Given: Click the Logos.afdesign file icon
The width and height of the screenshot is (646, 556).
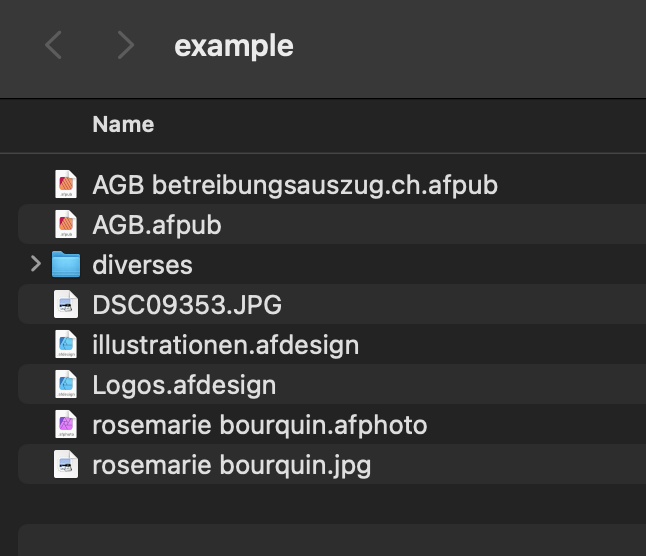Looking at the screenshot, I should click(x=66, y=384).
